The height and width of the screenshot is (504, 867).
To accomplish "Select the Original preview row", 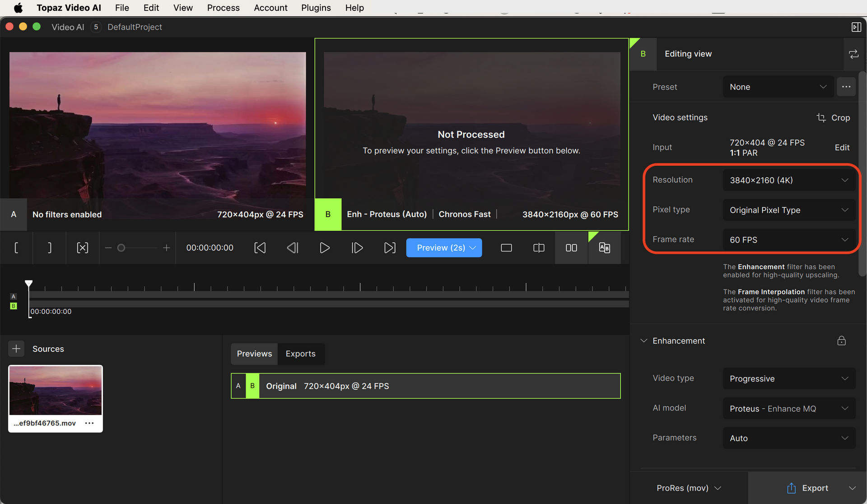I will coord(426,386).
